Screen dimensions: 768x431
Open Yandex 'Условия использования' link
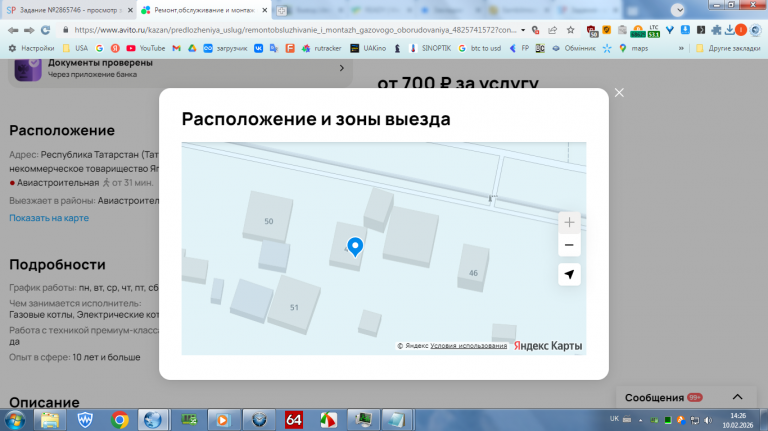coord(469,346)
